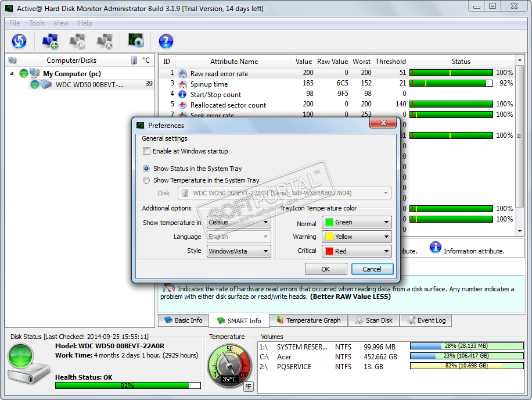Open the View menu
532x400 pixels.
(61, 23)
